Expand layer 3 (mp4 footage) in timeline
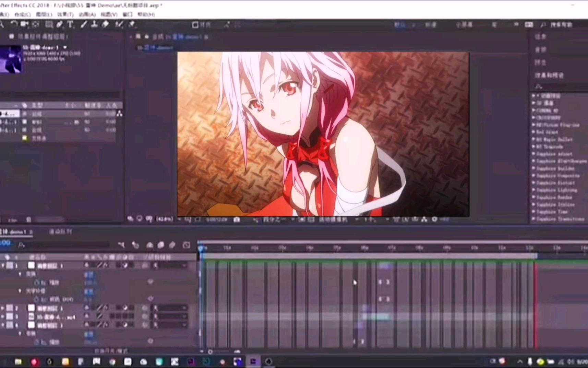The image size is (588, 368). (x=3, y=316)
